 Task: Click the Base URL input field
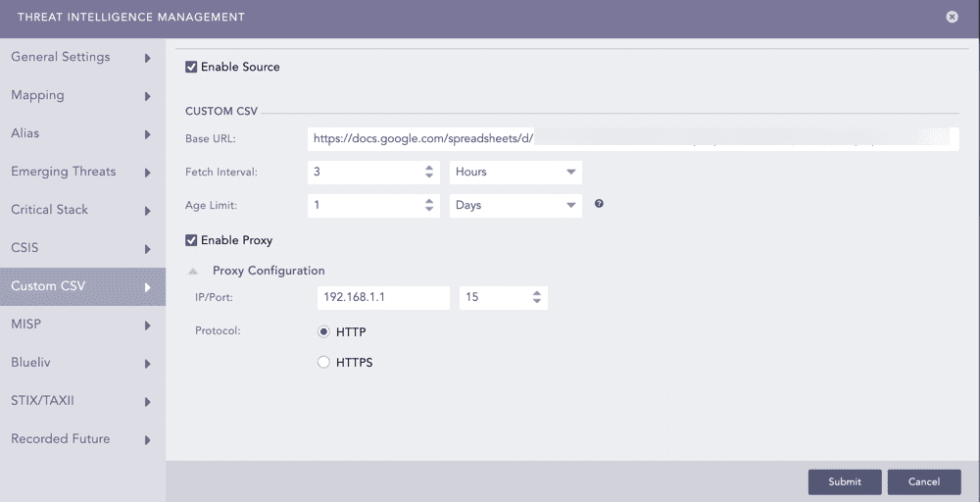coord(632,139)
